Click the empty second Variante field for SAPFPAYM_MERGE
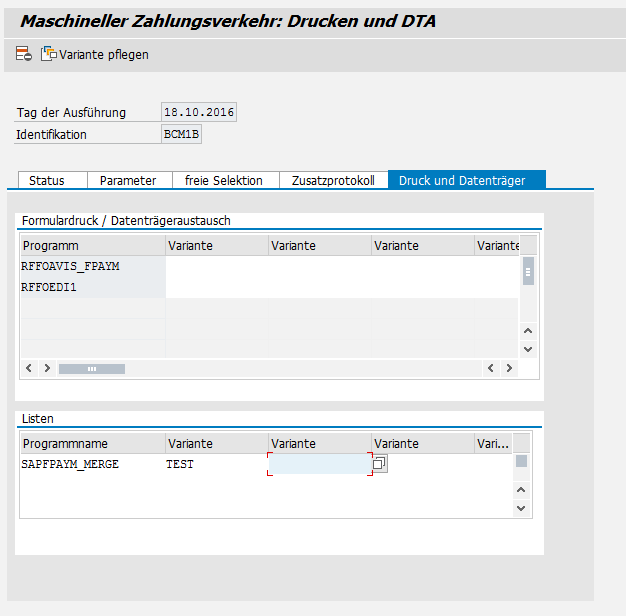Screen dimensions: 626x616 [319, 464]
